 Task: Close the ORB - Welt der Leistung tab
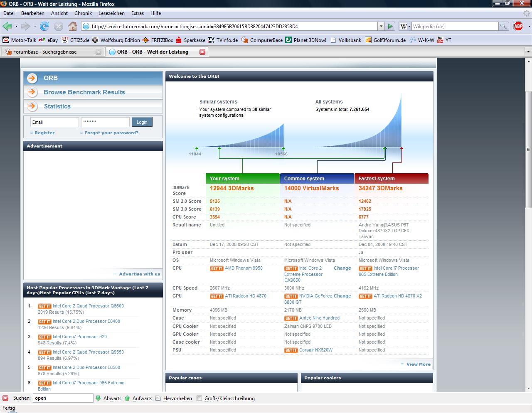[202, 52]
